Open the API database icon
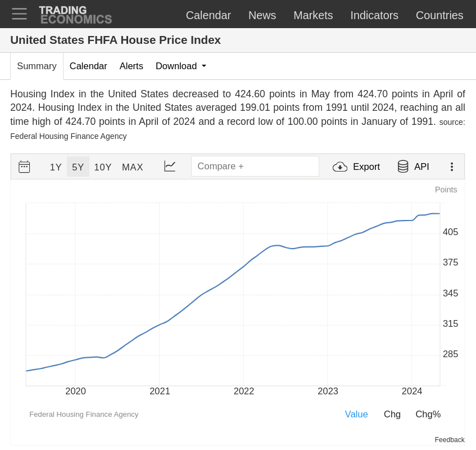476x450 pixels. coord(403,166)
